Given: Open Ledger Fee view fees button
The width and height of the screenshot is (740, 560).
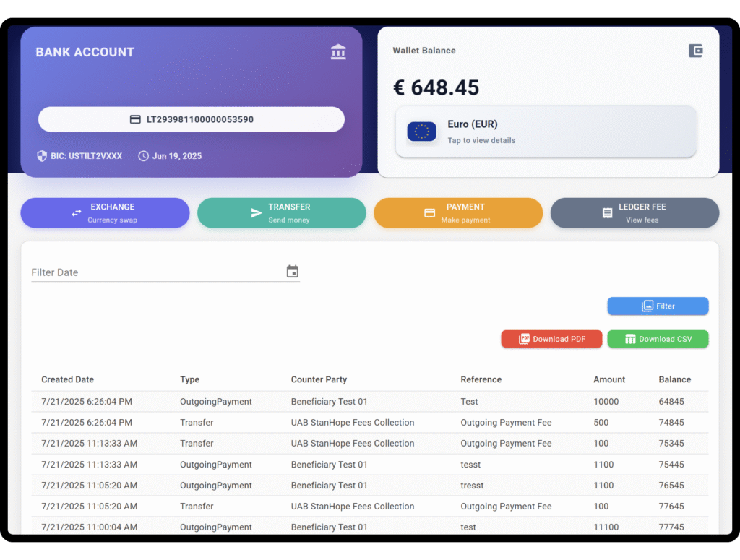Looking at the screenshot, I should point(634,213).
